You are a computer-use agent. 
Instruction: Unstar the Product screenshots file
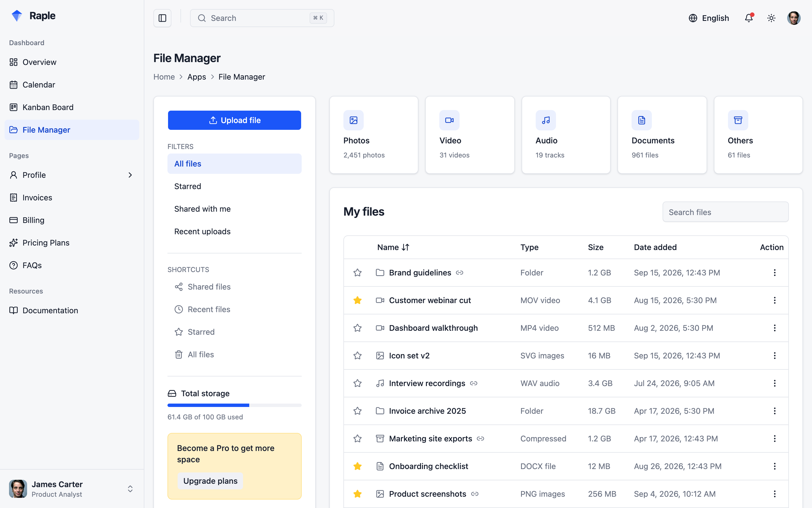[x=357, y=494]
